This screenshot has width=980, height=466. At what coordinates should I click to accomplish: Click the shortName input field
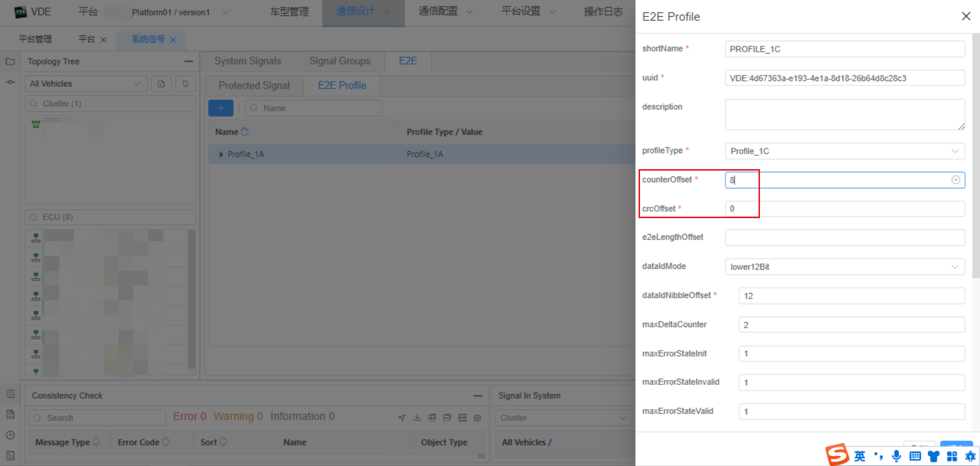pyautogui.click(x=845, y=49)
